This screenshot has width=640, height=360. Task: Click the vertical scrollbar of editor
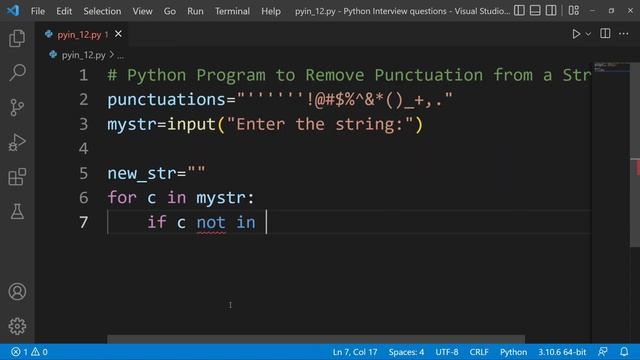[x=635, y=154]
